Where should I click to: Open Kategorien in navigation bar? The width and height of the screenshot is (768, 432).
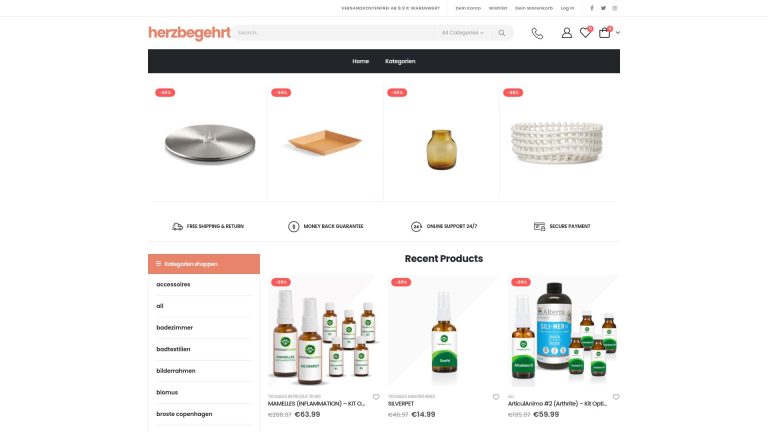pos(400,61)
